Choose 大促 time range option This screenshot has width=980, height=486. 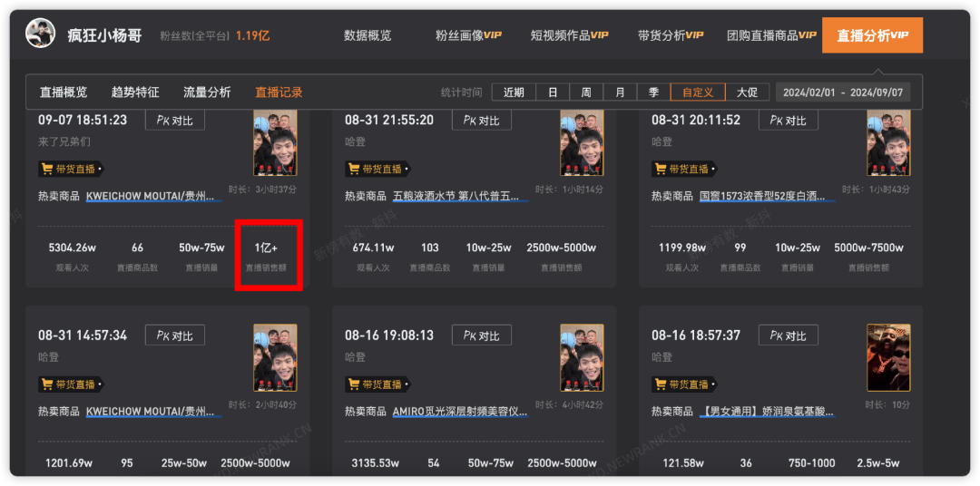(x=747, y=92)
